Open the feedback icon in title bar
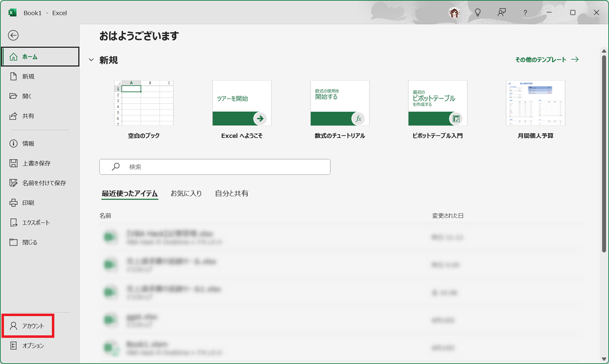 pos(501,12)
